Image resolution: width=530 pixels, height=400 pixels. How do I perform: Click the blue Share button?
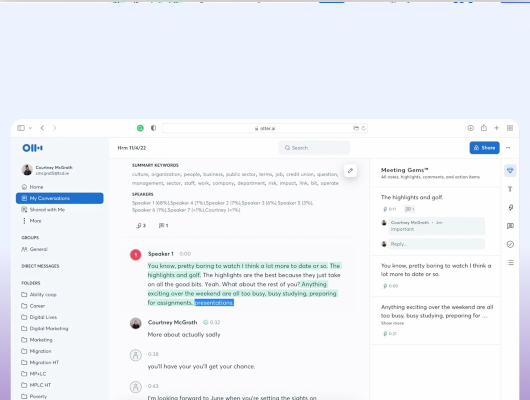(484, 148)
